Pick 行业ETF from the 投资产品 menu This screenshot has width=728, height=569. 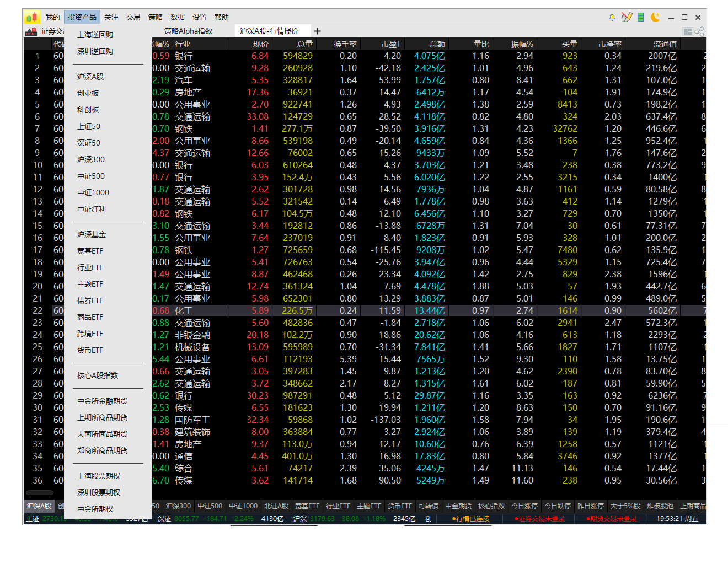tap(90, 267)
